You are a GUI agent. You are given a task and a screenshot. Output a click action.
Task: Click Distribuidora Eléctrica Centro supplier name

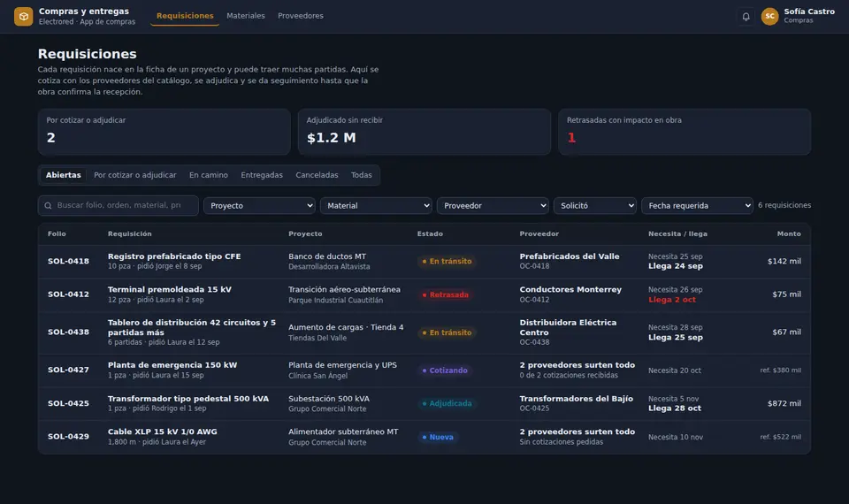click(x=568, y=327)
